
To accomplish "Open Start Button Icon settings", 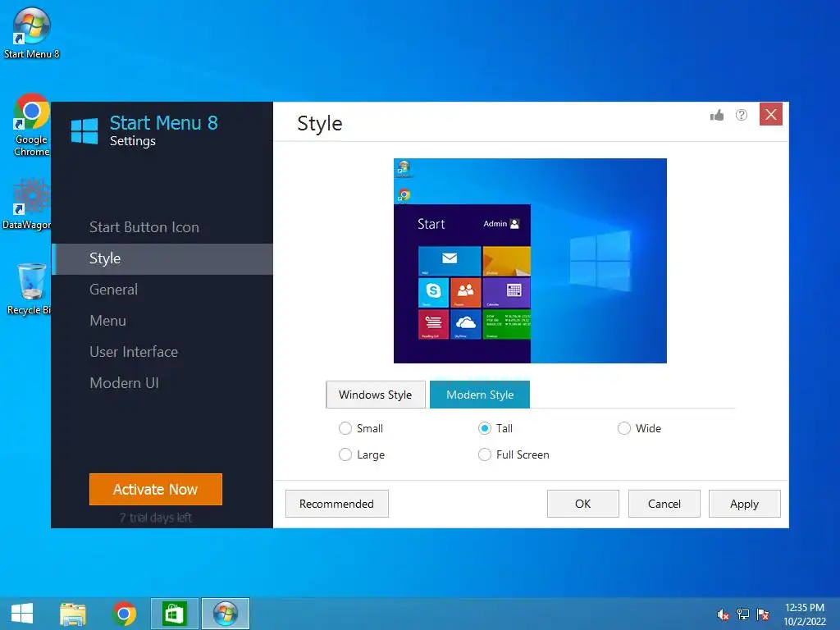I will (144, 227).
